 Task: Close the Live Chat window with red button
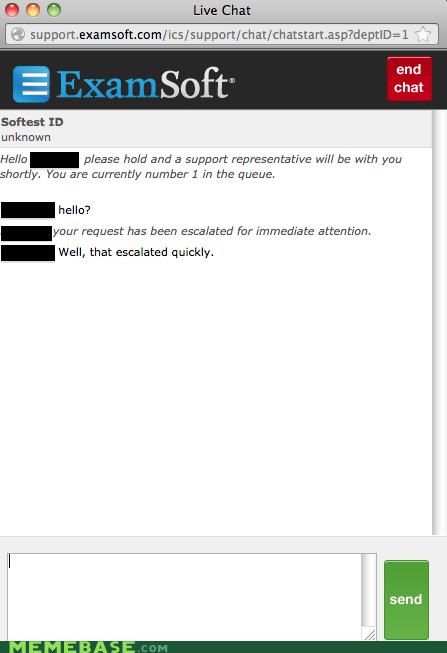pos(12,10)
